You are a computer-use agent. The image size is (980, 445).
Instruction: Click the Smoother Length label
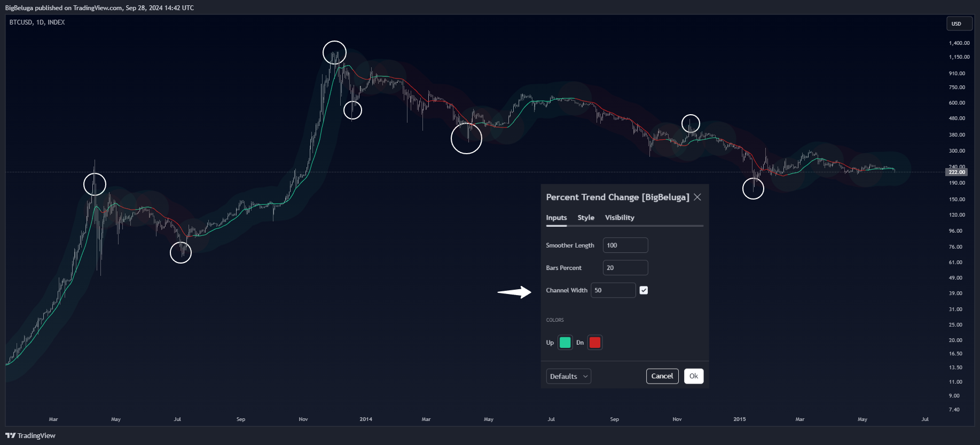tap(570, 245)
